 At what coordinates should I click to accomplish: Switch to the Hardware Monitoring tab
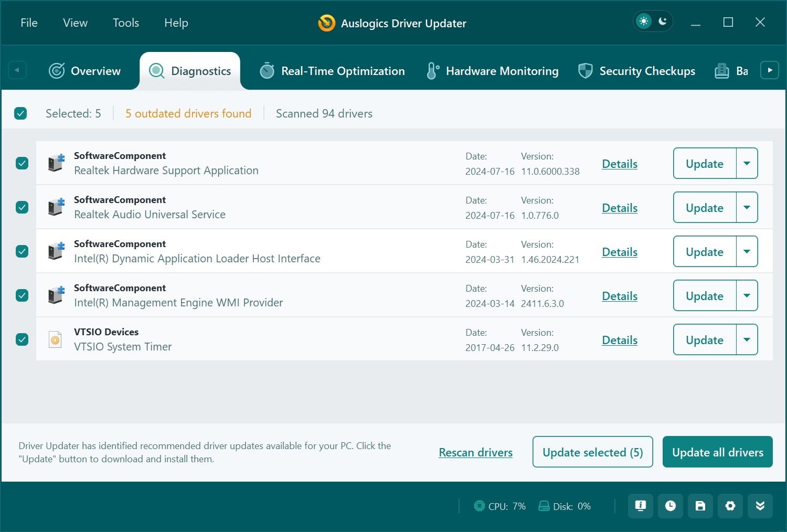coord(492,71)
